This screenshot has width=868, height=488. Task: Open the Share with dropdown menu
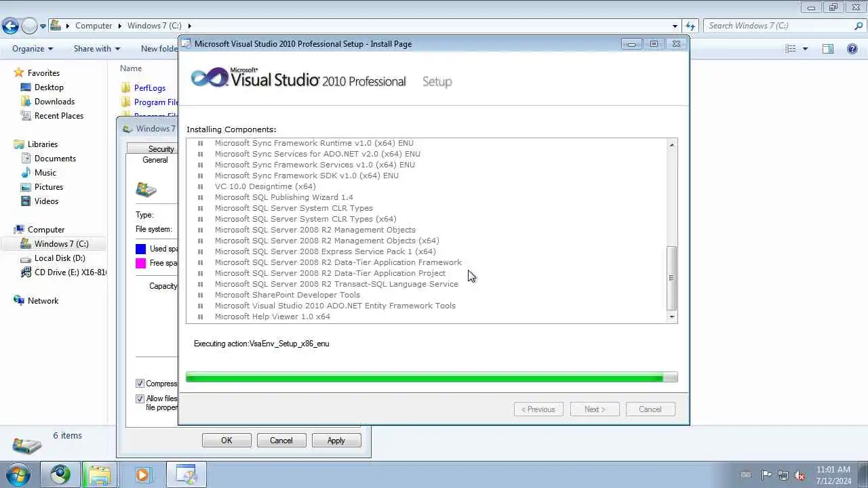tap(97, 49)
